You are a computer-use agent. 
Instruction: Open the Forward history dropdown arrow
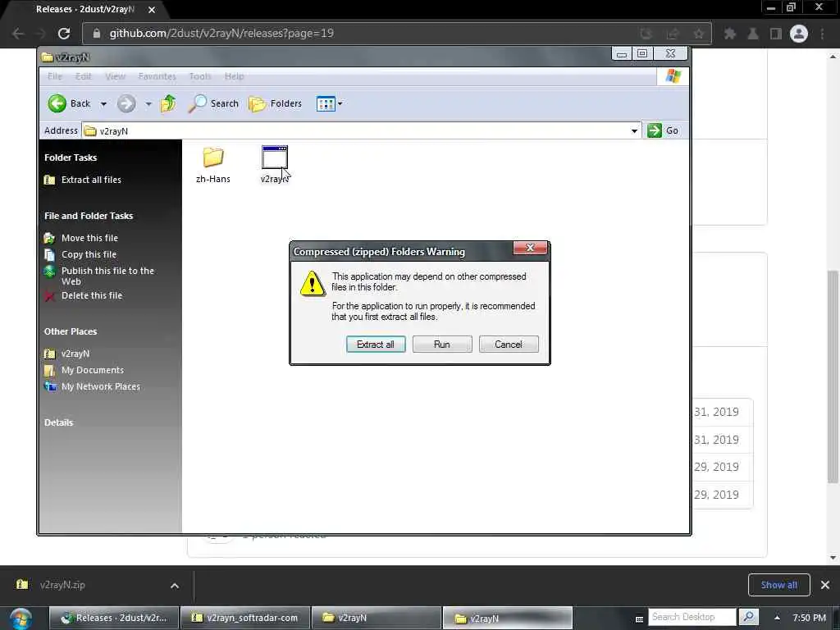pyautogui.click(x=148, y=104)
